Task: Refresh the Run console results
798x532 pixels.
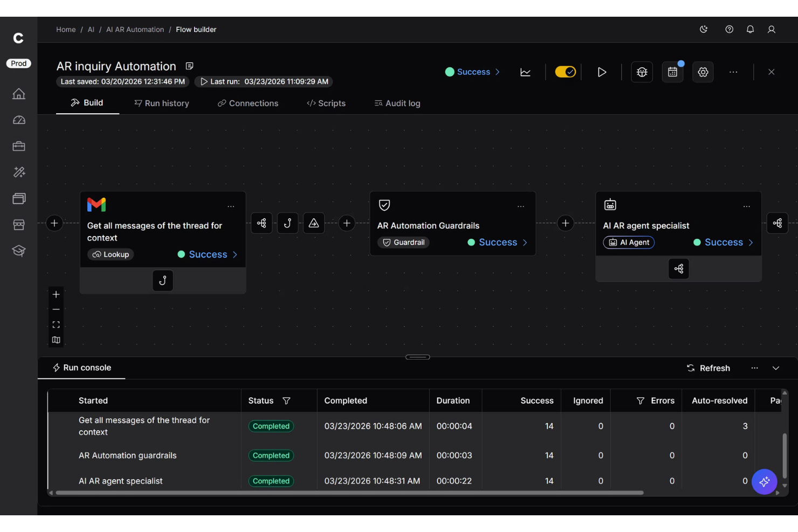Action: (x=708, y=368)
